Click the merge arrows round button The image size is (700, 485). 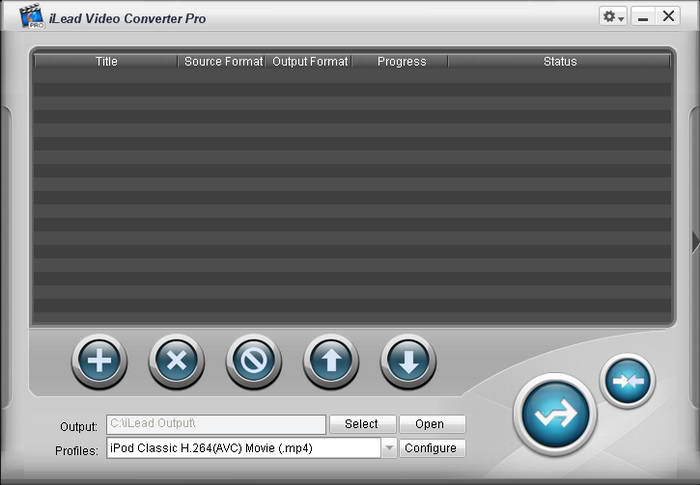pos(628,380)
